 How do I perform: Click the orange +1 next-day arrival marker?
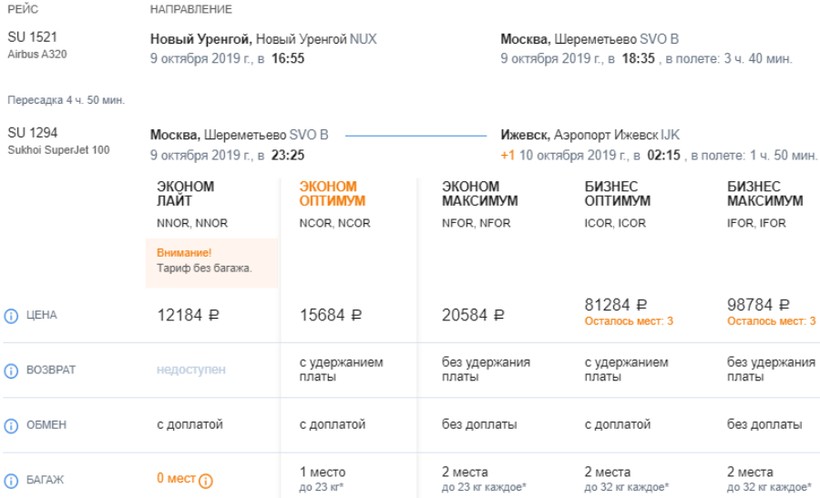509,156
